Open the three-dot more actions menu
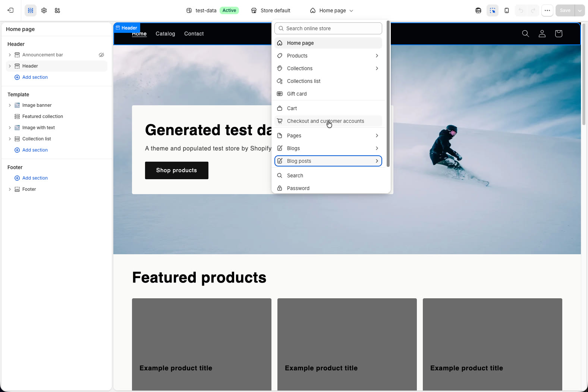 pyautogui.click(x=547, y=10)
